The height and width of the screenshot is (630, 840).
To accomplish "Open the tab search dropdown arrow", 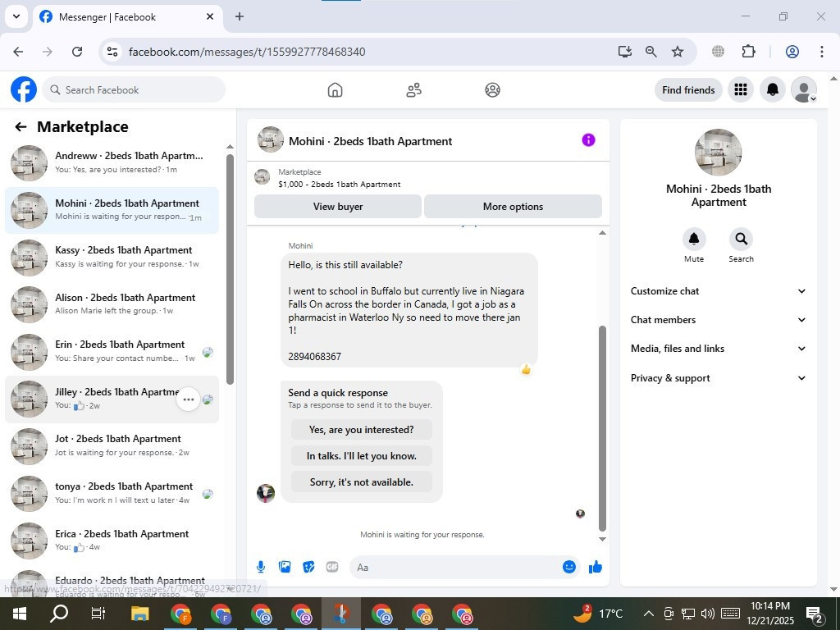I will 16,16.
